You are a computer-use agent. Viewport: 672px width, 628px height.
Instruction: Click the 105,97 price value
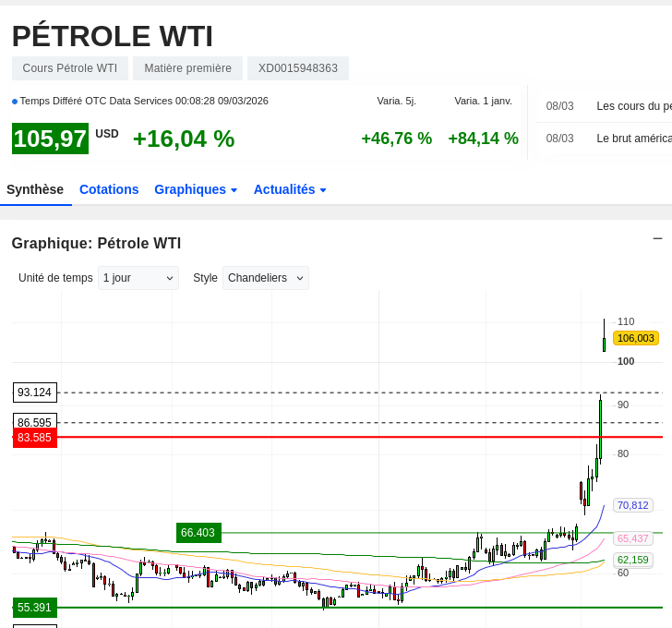click(50, 139)
